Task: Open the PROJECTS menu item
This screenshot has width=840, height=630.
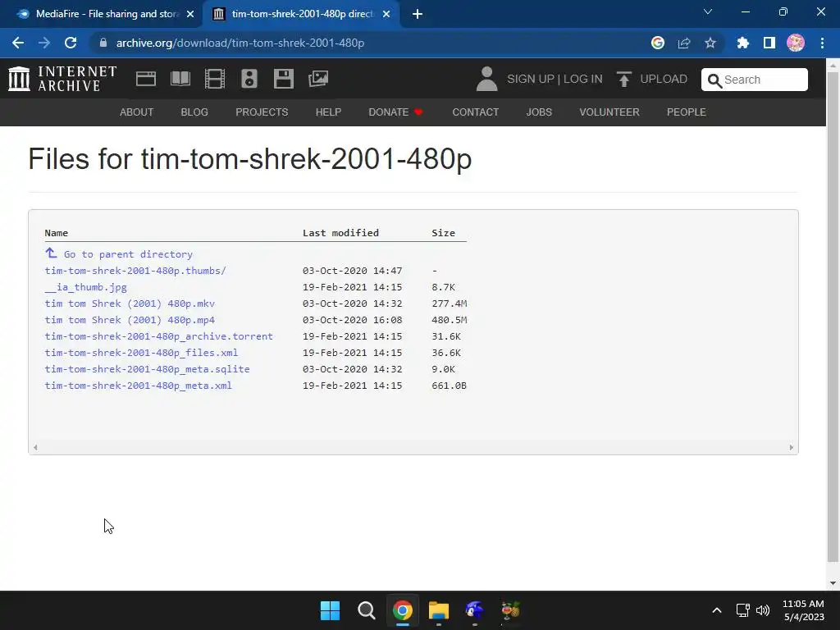Action: click(262, 112)
